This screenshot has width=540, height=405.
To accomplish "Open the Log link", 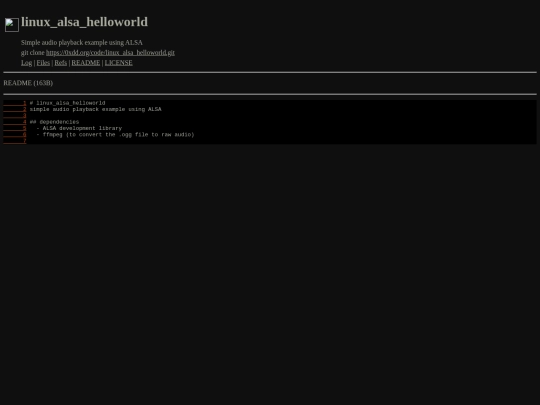I will (27, 63).
